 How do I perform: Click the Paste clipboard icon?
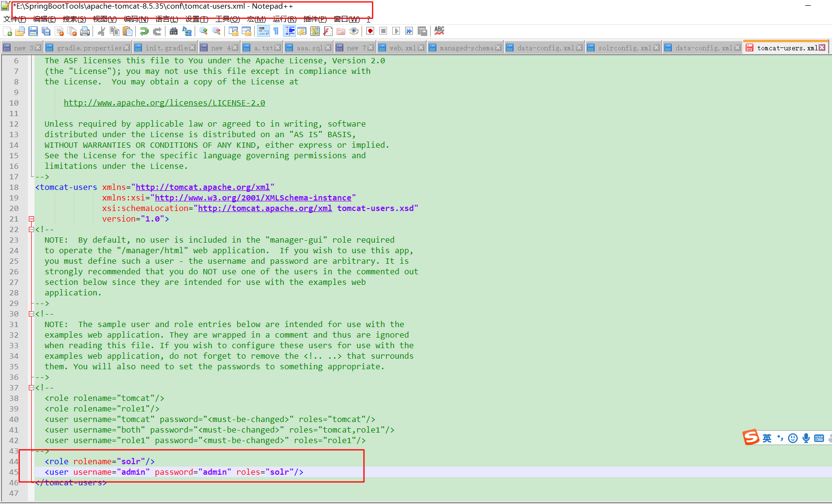pos(128,32)
